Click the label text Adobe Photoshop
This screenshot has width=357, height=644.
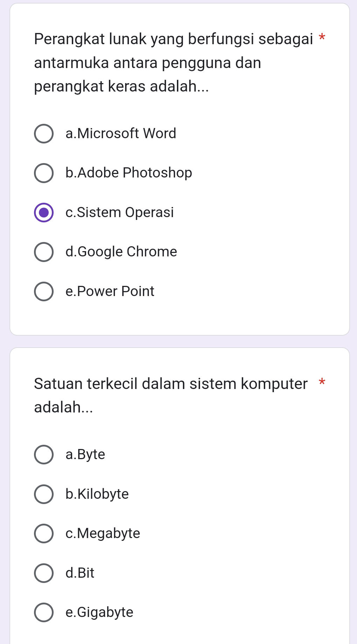pos(128,173)
